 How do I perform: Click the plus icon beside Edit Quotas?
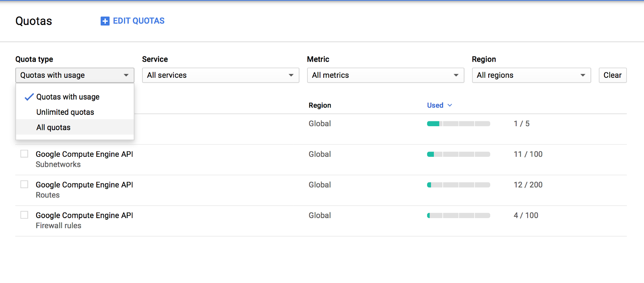click(105, 21)
